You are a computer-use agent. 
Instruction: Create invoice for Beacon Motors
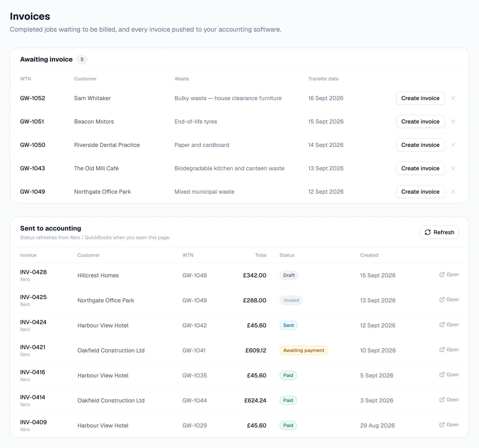(420, 122)
